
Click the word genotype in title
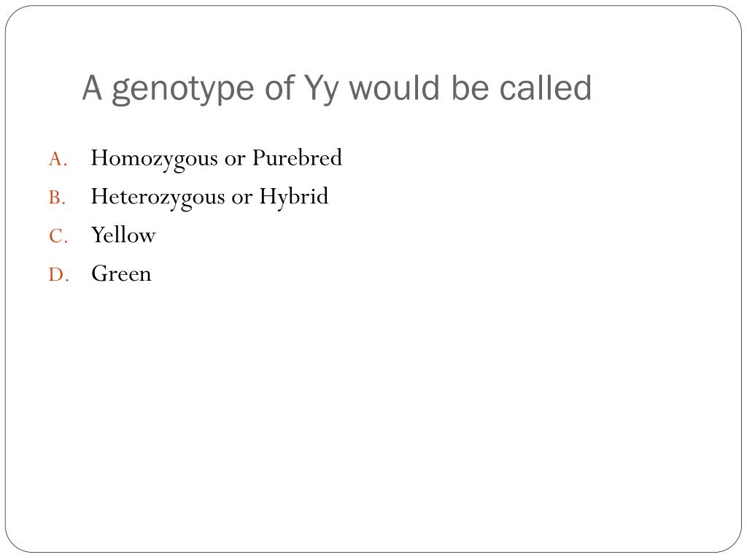pyautogui.click(x=183, y=90)
